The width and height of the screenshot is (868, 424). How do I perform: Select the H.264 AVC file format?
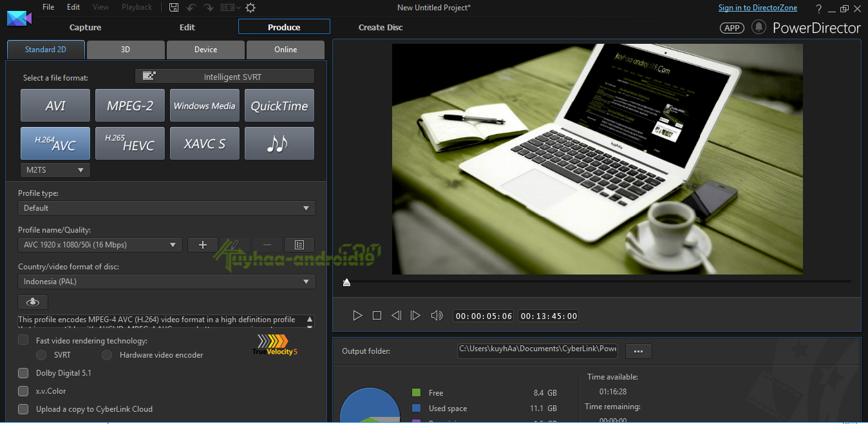tap(55, 143)
